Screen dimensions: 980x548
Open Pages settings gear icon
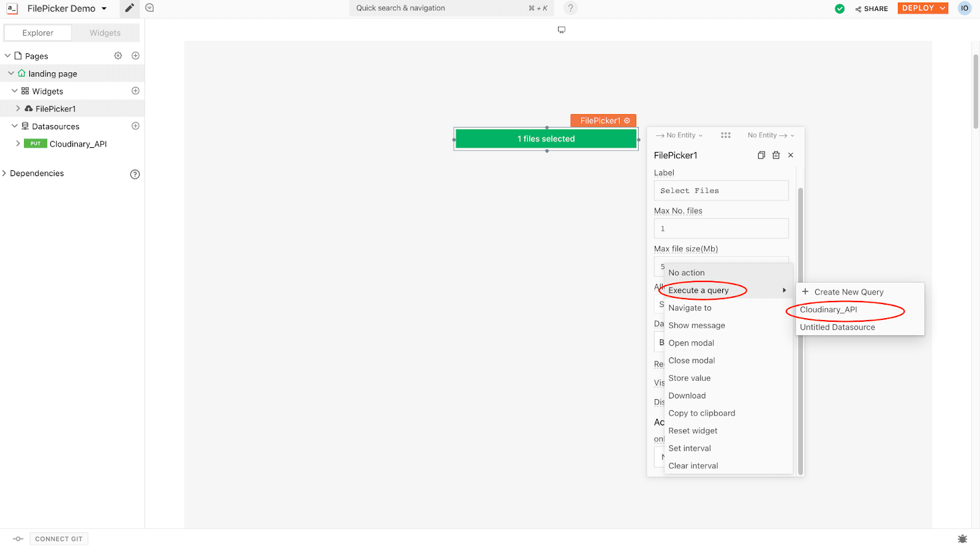click(118, 56)
